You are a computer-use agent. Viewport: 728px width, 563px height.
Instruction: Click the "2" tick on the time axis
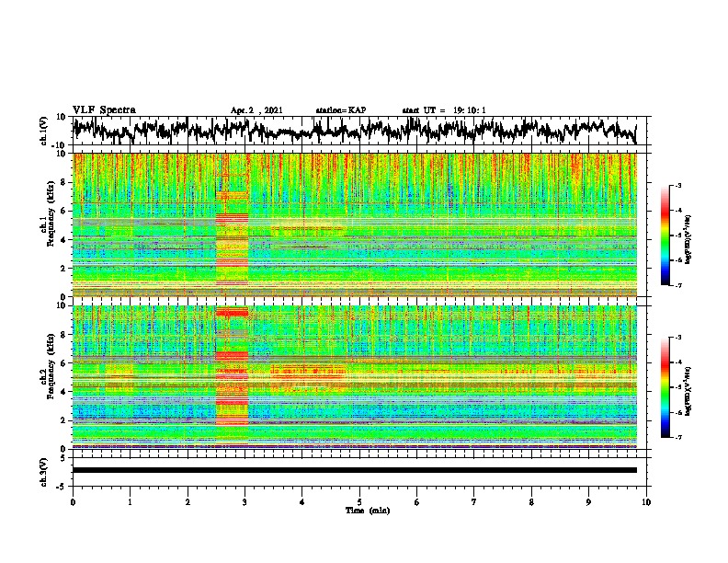pos(188,502)
